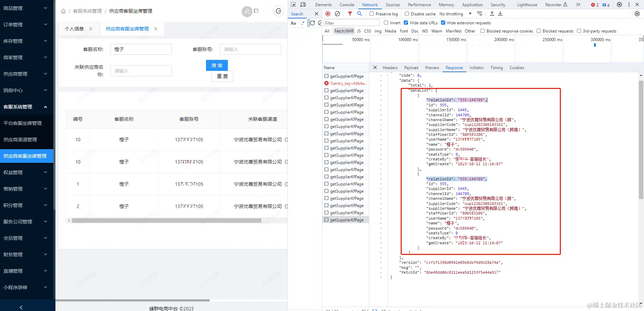Open network search with magnifier icon
Image resolution: width=644 pixels, height=311 pixels.
(360, 14)
